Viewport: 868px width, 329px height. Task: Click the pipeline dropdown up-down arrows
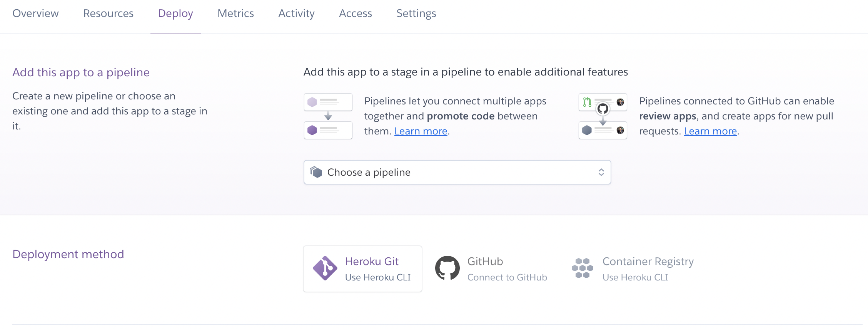coord(601,172)
